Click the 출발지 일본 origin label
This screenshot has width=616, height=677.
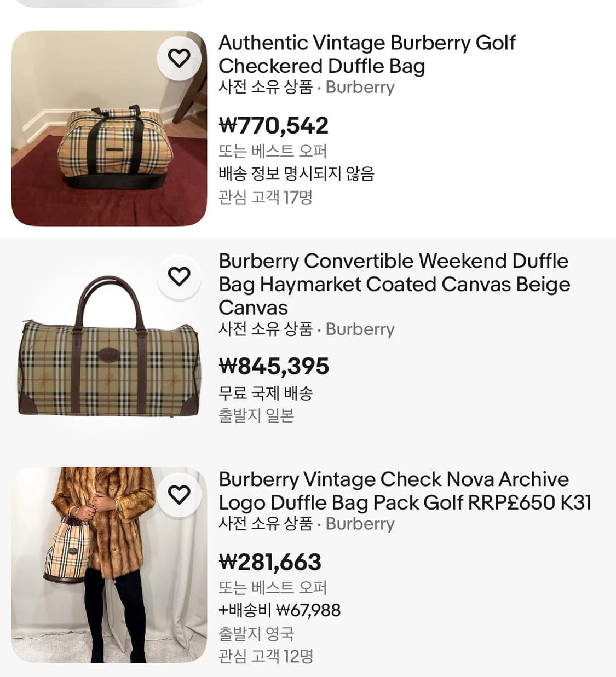[256, 415]
